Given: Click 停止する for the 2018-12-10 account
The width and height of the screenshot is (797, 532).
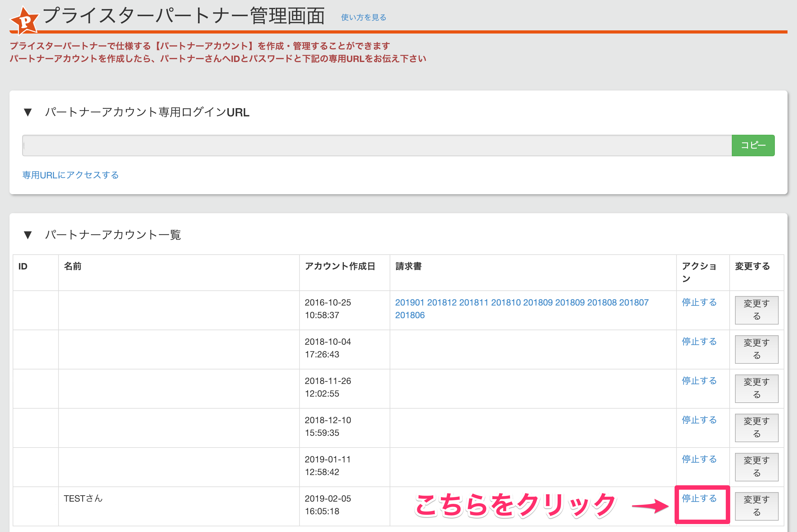Looking at the screenshot, I should pyautogui.click(x=699, y=420).
